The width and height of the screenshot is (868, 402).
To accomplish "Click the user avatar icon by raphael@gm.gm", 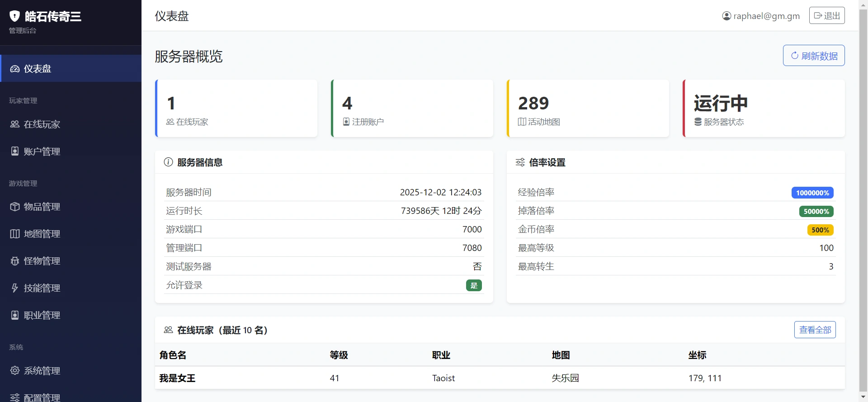I will [726, 16].
